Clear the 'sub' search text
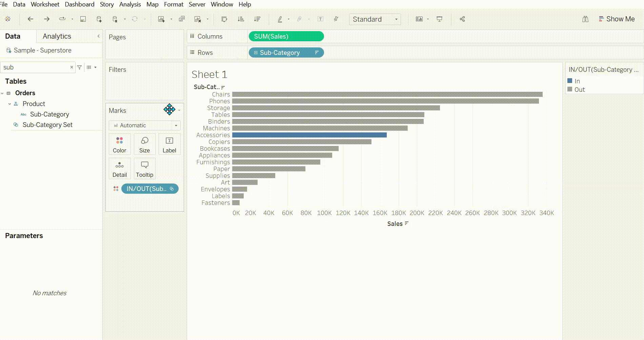The height and width of the screenshot is (340, 644). 72,67
